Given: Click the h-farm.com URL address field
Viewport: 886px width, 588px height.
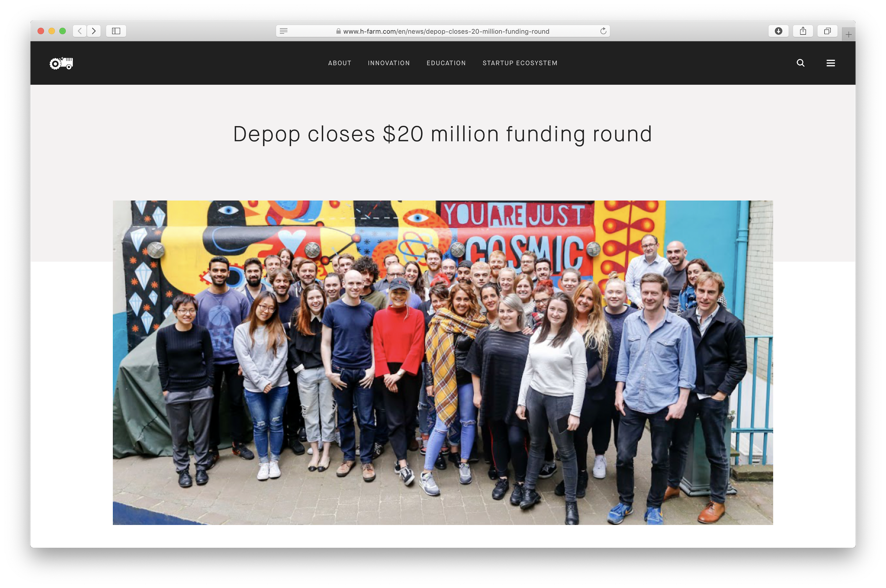Looking at the screenshot, I should (443, 31).
